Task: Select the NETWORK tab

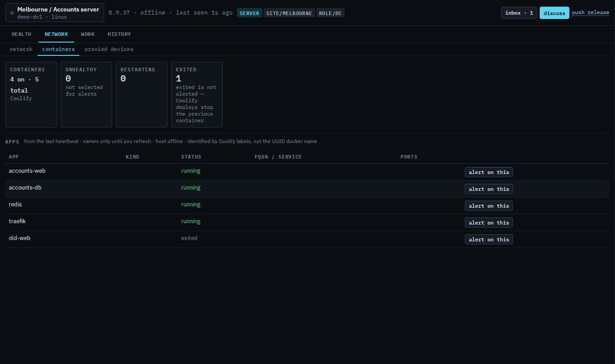Action: (x=56, y=34)
